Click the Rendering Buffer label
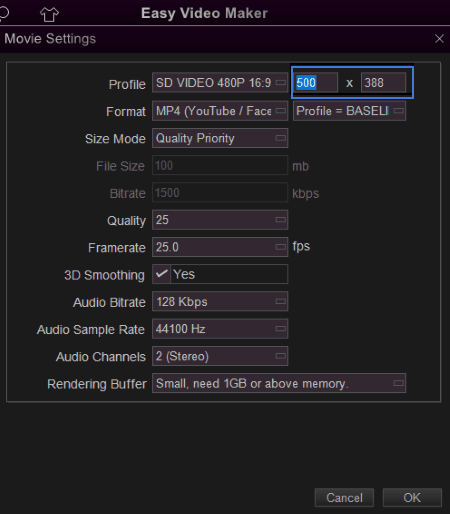 click(97, 384)
